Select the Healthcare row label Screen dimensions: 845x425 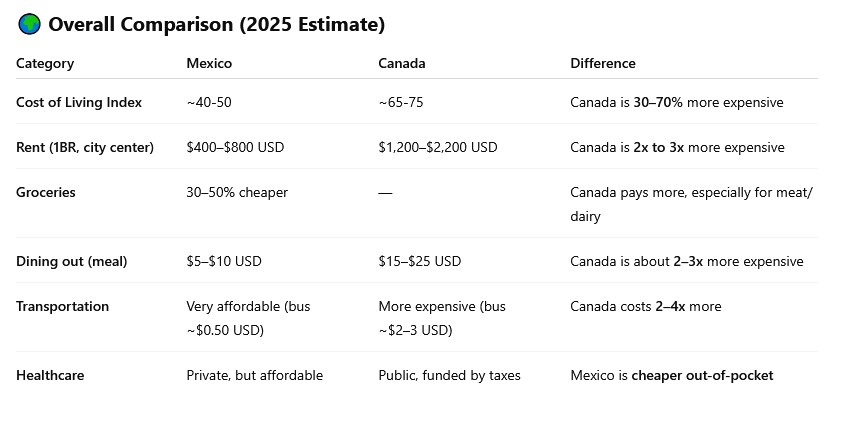coord(50,375)
